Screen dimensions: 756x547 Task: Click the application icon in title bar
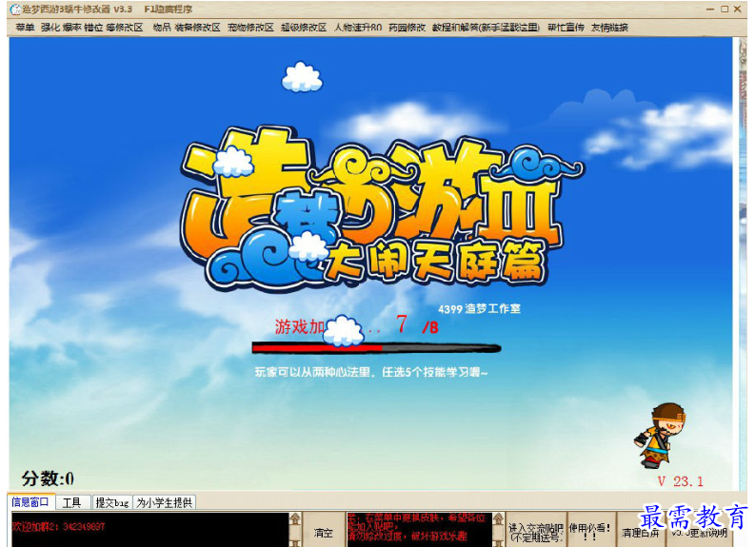click(x=15, y=10)
